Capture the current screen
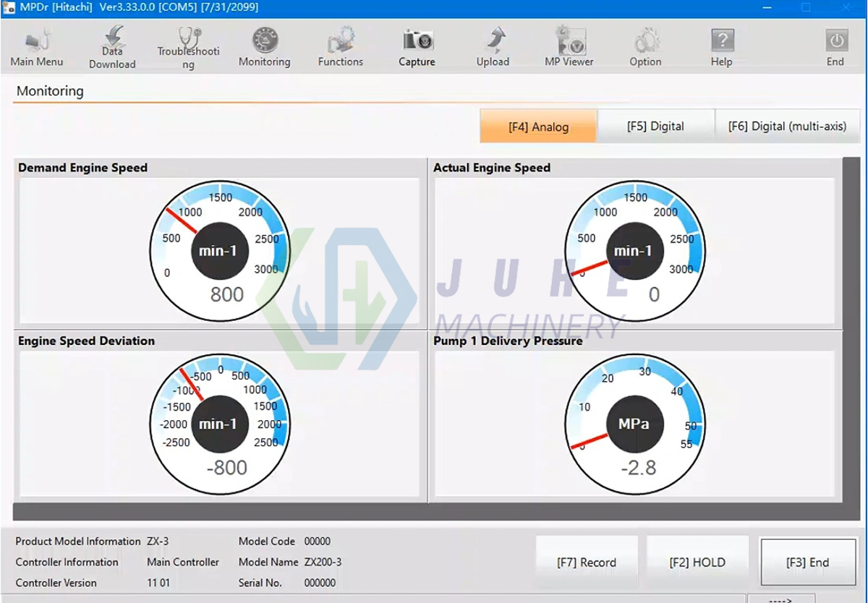The height and width of the screenshot is (603, 868). click(416, 46)
